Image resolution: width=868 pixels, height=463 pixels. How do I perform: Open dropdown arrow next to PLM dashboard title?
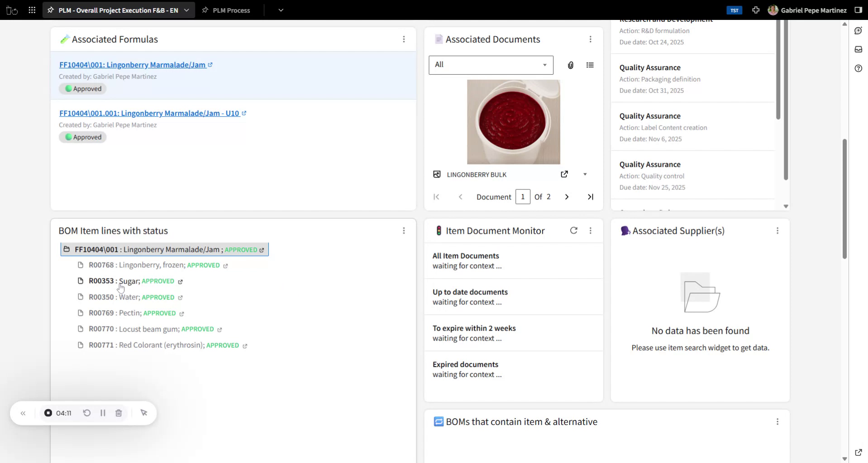186,10
